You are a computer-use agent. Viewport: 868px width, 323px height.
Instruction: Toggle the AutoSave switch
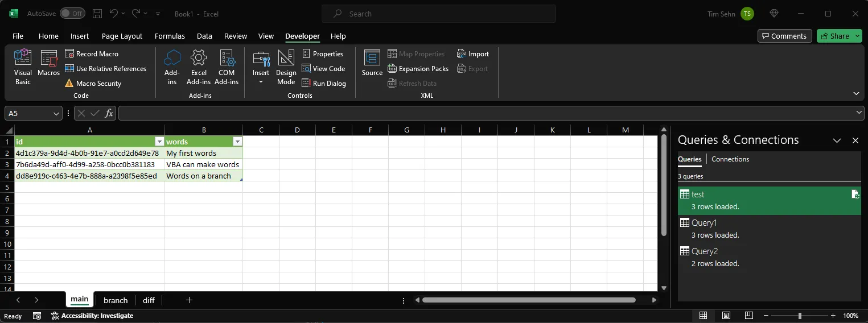pos(72,14)
